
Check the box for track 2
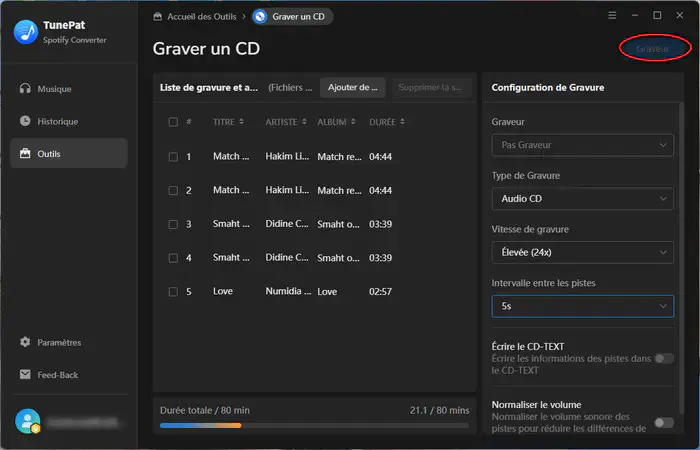[173, 191]
